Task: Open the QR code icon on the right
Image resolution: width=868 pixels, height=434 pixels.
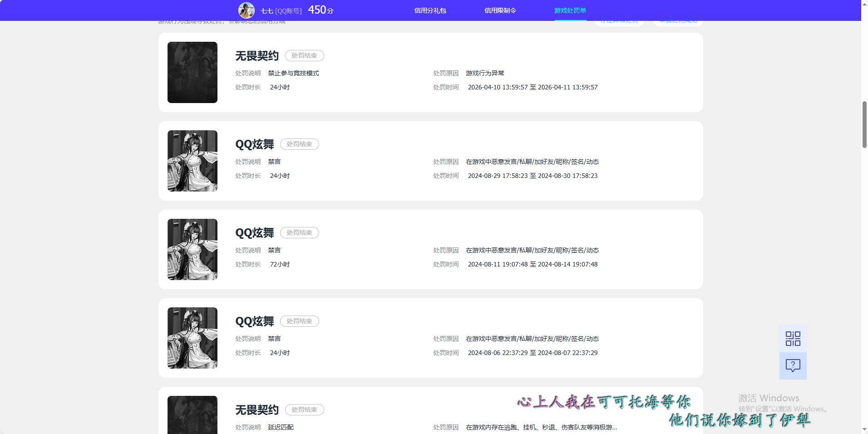Action: (793, 339)
